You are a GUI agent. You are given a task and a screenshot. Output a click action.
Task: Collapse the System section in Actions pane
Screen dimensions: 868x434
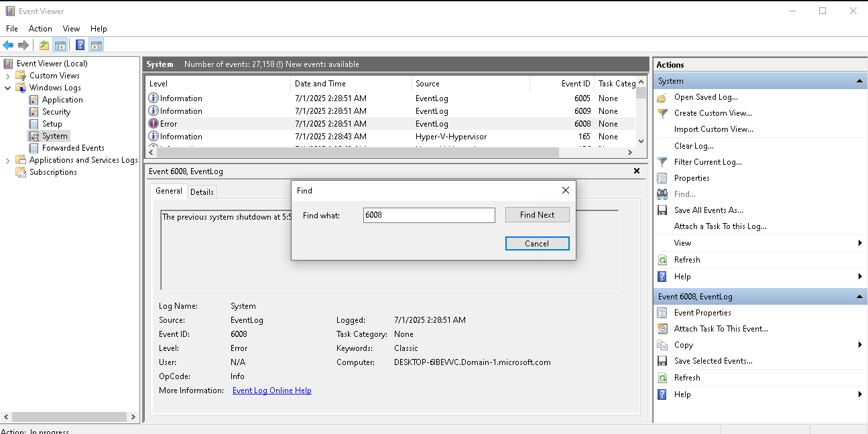point(859,81)
